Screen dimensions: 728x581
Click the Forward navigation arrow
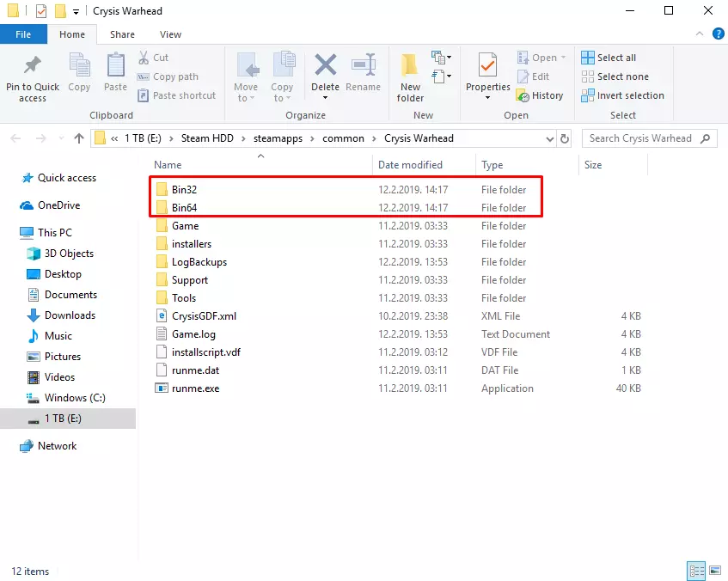pyautogui.click(x=41, y=138)
